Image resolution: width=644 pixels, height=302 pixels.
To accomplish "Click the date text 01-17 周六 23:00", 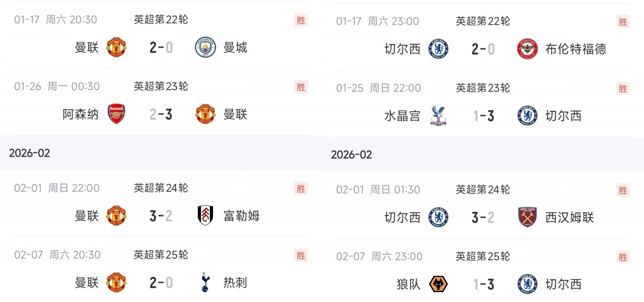I will coord(377,21).
